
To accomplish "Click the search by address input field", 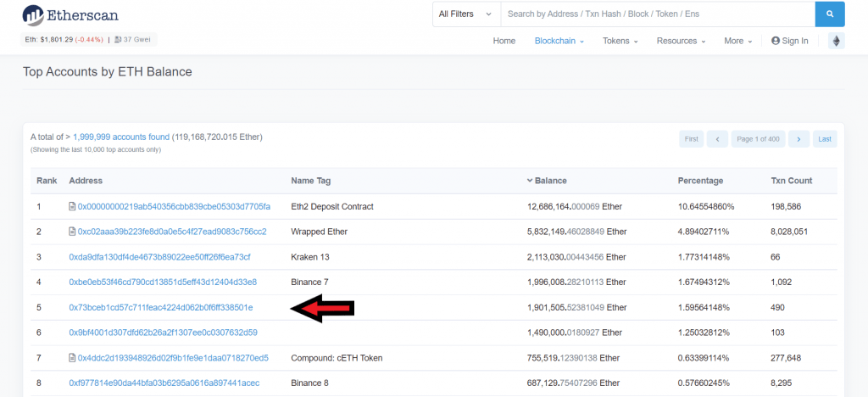I will pyautogui.click(x=657, y=14).
